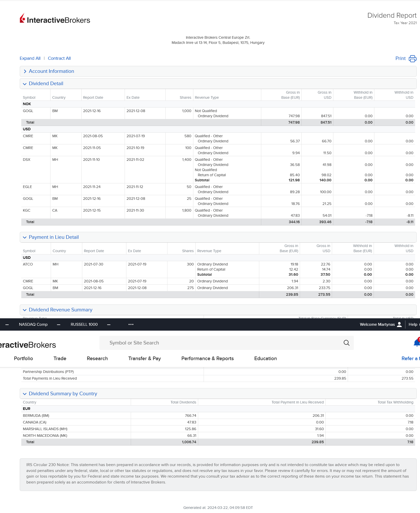420x513 pixels.
Task: Open the Portfolio menu
Action: pyautogui.click(x=23, y=359)
